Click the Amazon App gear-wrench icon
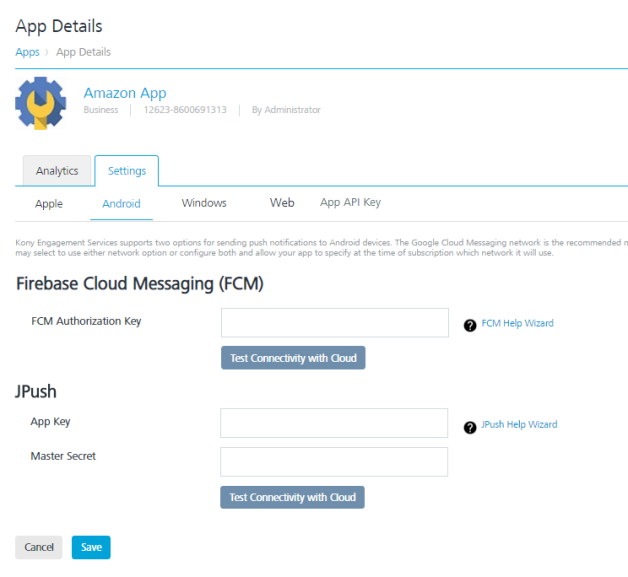 click(x=40, y=103)
